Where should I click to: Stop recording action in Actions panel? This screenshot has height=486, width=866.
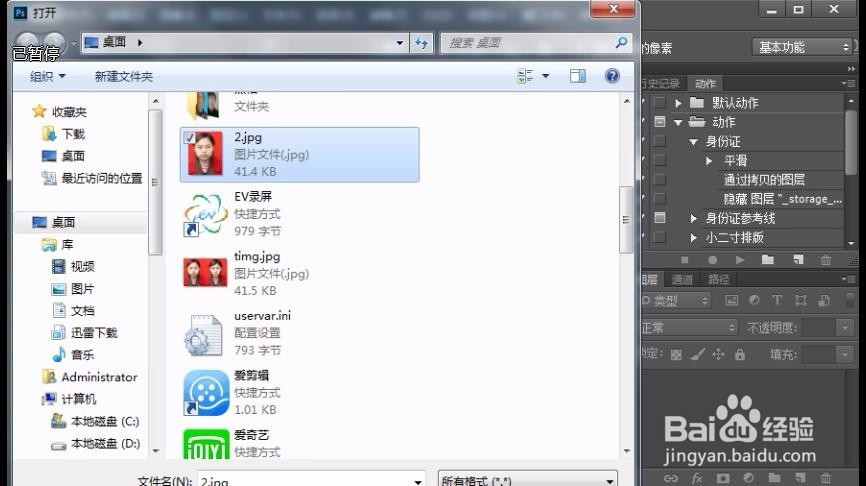[x=685, y=260]
